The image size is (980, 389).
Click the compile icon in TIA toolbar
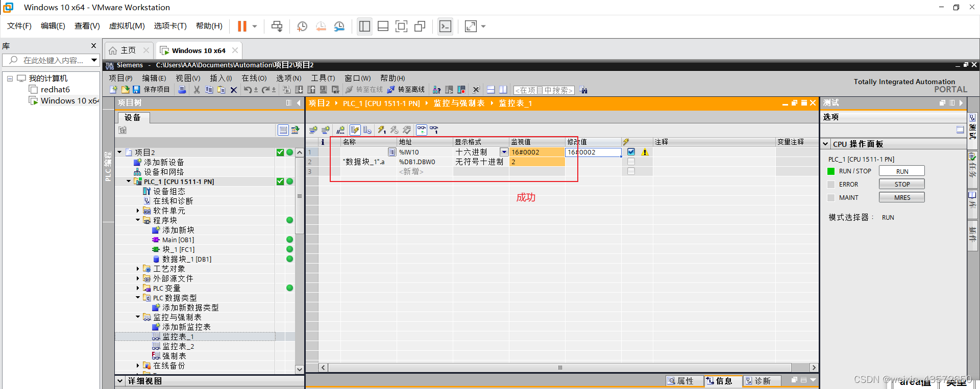[287, 90]
